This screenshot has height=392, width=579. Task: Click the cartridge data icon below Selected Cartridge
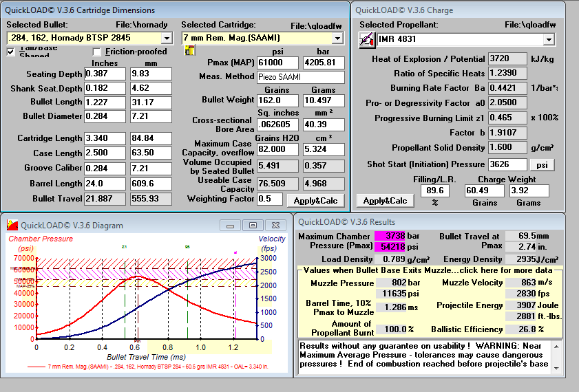[x=189, y=50]
